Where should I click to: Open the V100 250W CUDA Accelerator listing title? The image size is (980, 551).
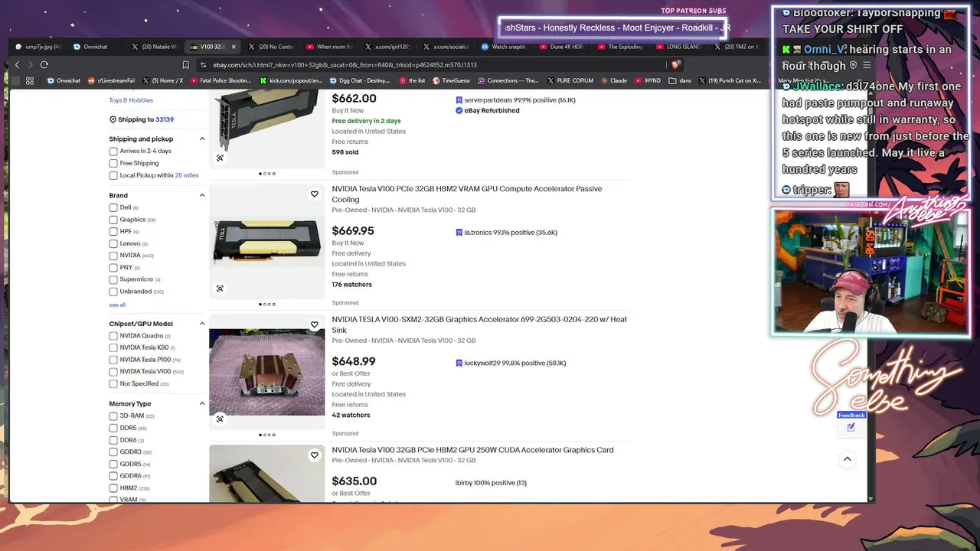click(x=472, y=450)
